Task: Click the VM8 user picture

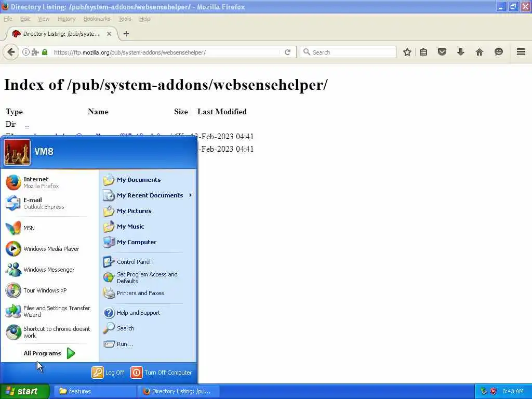Action: [x=17, y=152]
